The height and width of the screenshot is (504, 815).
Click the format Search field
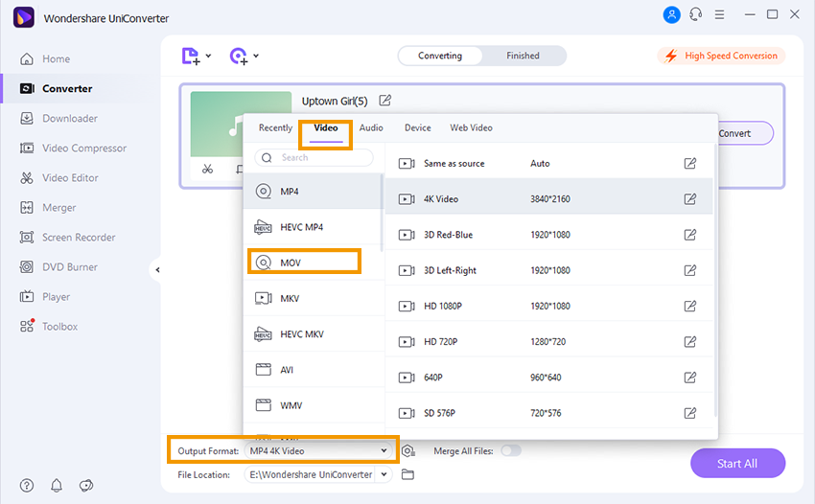pyautogui.click(x=314, y=157)
